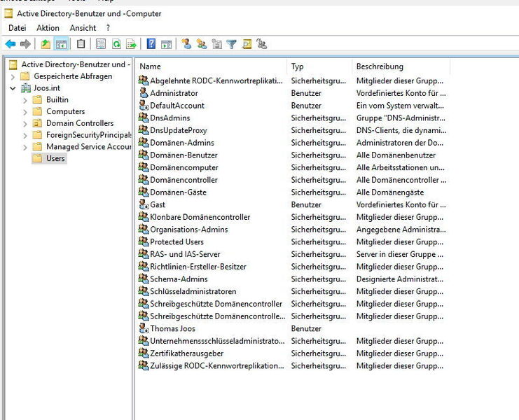519x420 pixels.
Task: Click the blue Back arrow
Action: click(x=11, y=44)
